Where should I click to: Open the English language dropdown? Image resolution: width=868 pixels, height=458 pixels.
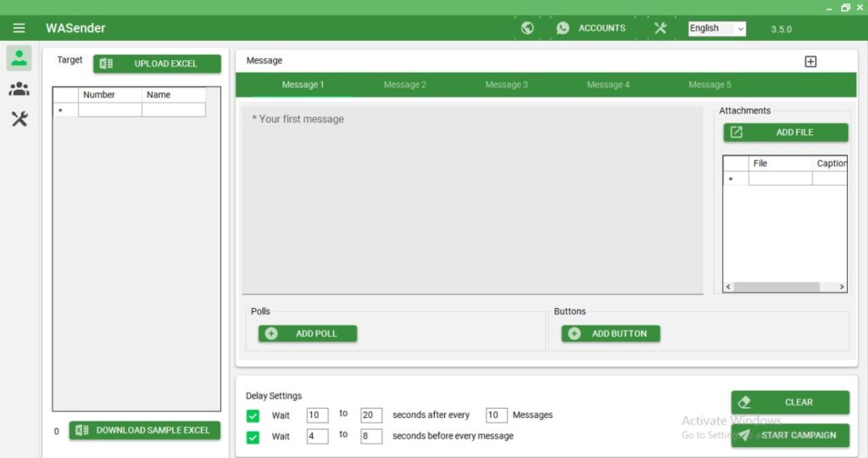717,28
